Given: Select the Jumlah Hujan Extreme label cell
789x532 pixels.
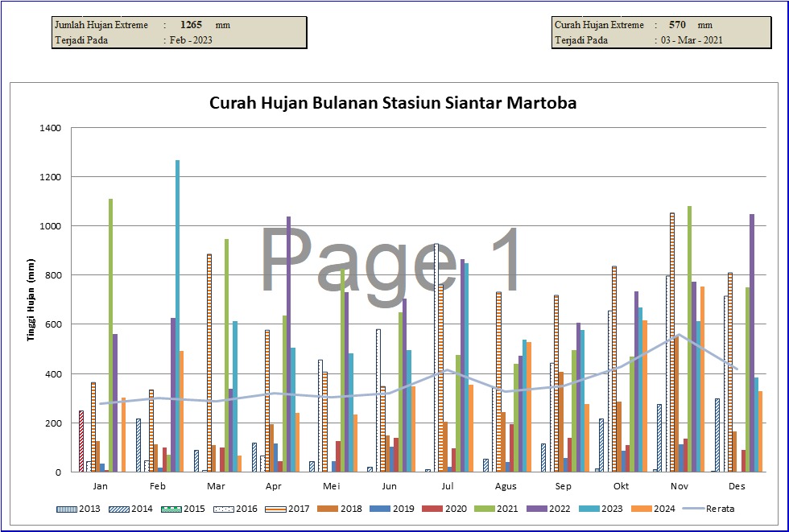Looking at the screenshot, I should click(x=101, y=25).
